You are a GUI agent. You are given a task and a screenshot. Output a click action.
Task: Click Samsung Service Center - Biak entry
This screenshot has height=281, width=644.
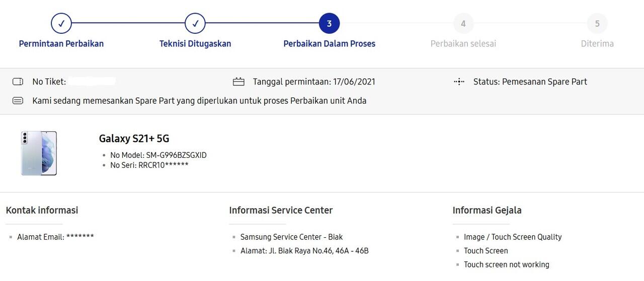click(292, 237)
